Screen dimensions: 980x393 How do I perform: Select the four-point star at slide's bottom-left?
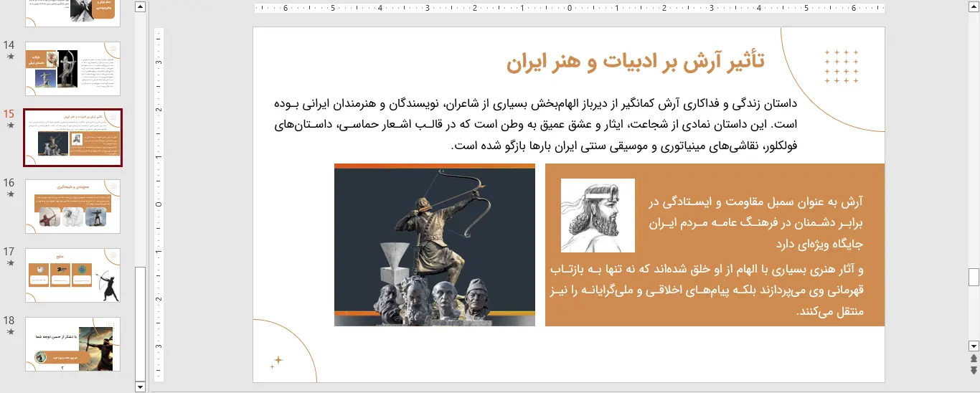pyautogui.click(x=278, y=361)
